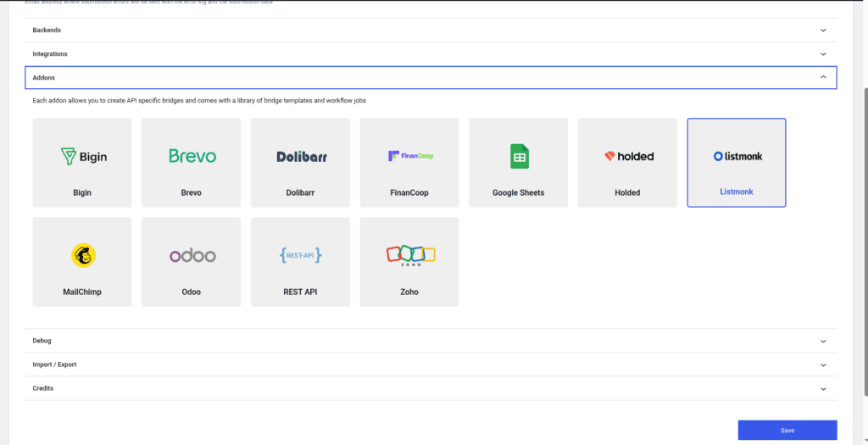Click the Google Sheets card label
This screenshot has height=445, width=868.
point(519,192)
